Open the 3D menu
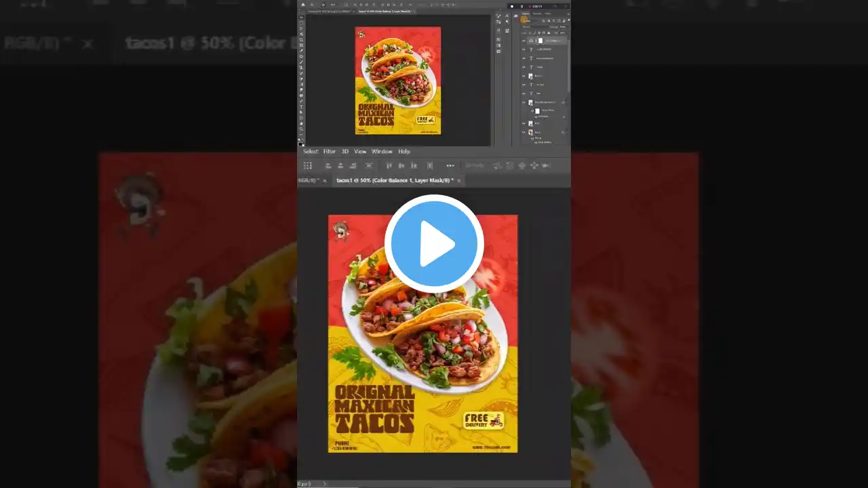This screenshot has height=488, width=868. (345, 151)
